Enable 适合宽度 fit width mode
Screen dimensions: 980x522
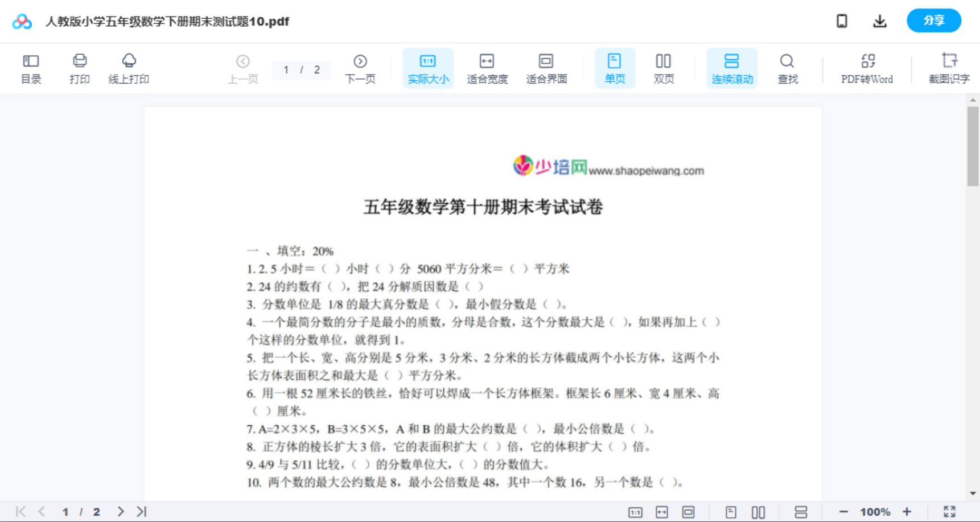487,68
